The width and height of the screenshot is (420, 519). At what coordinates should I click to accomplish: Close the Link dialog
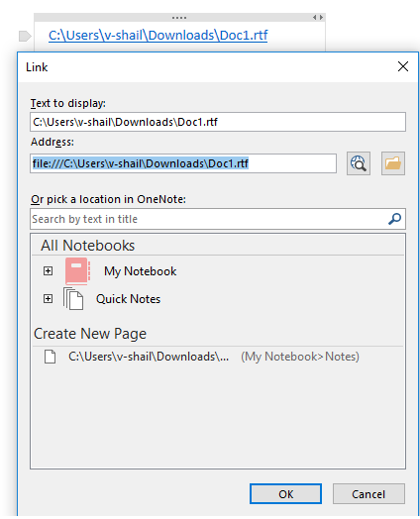pos(403,66)
